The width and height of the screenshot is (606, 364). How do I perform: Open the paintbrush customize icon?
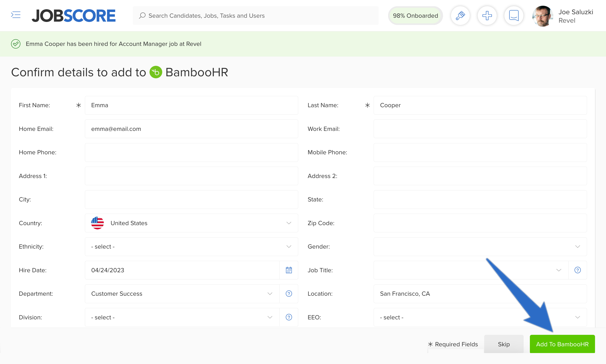pyautogui.click(x=460, y=15)
